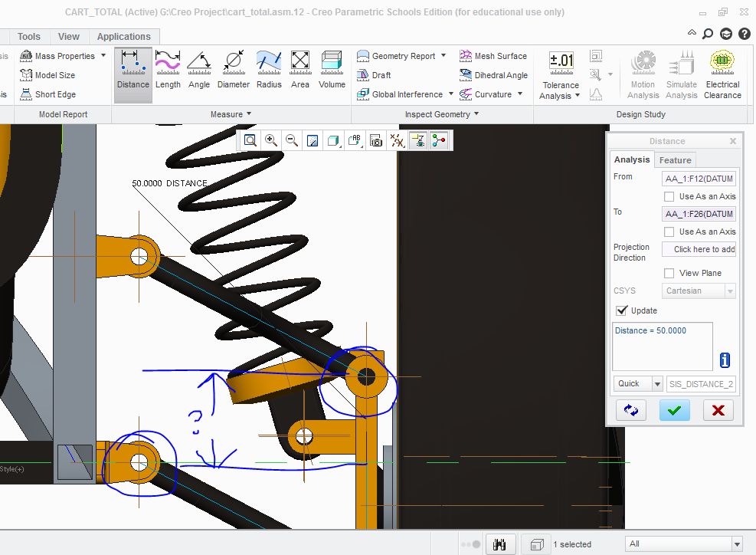
Task: Open Mass Properties analysis
Action: (57, 56)
